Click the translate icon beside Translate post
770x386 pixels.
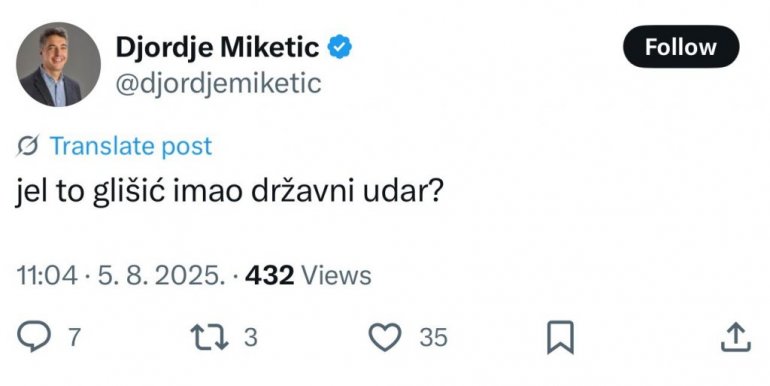[28, 146]
